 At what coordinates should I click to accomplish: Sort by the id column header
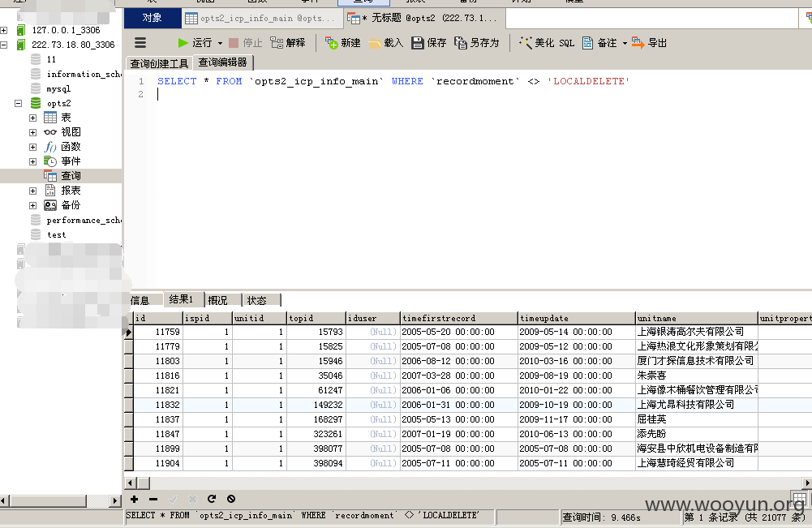tap(158, 319)
